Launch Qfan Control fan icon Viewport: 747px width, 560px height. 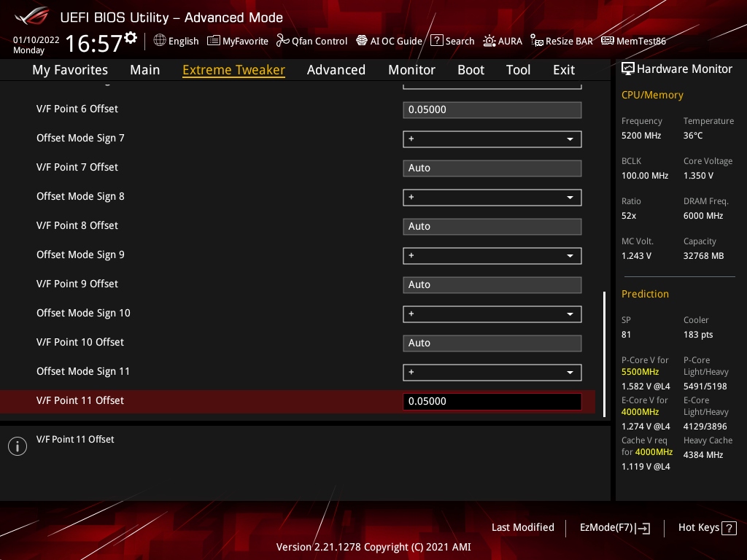click(x=282, y=41)
